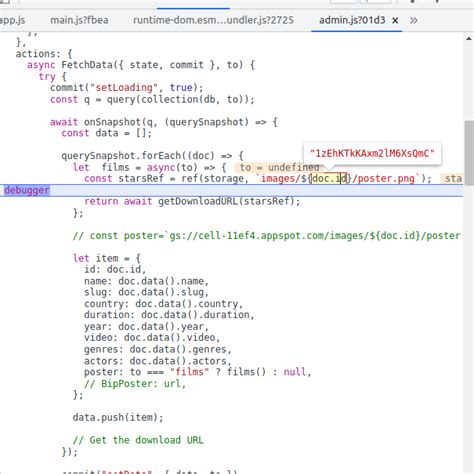Click the commit("setLoading", true) line

(127, 88)
